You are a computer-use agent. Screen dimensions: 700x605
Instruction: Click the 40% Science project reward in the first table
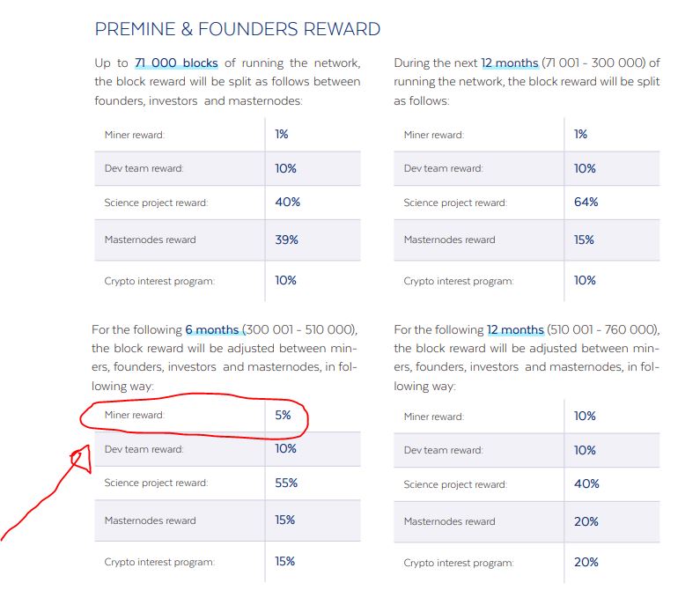(x=287, y=202)
